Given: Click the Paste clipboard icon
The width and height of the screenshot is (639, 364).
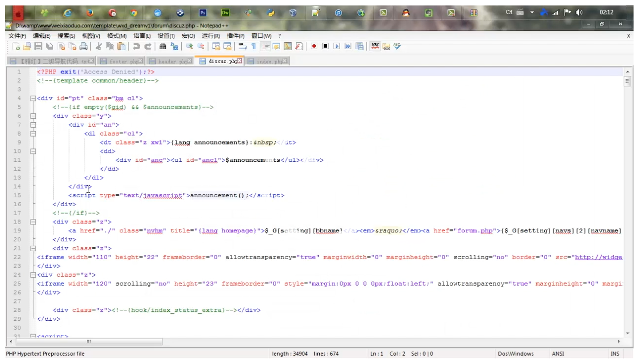Looking at the screenshot, I should pyautogui.click(x=121, y=46).
